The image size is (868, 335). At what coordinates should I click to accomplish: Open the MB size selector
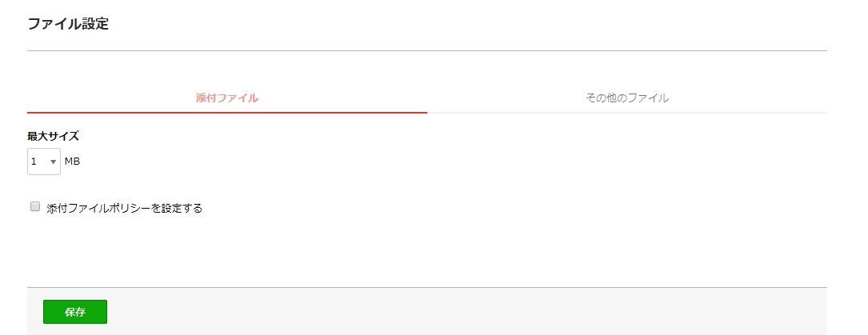click(x=44, y=162)
